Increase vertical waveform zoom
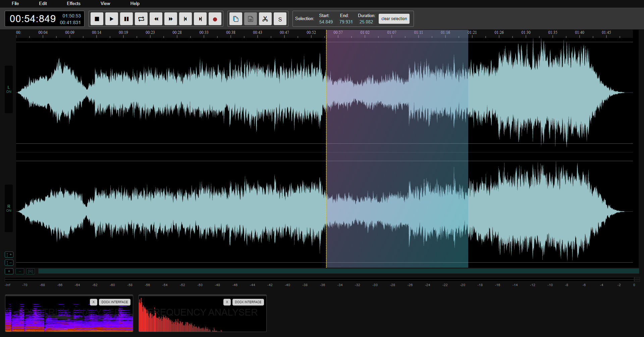Viewport: 644px width, 337px height. [9, 255]
